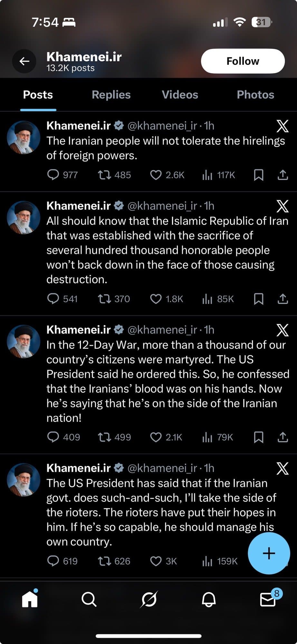Screen dimensions: 297x644
Task: Follow the Khamenei.ir account
Action: pos(243,61)
